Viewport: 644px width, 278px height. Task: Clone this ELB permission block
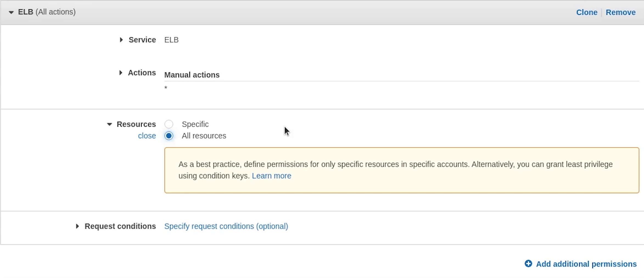click(587, 12)
